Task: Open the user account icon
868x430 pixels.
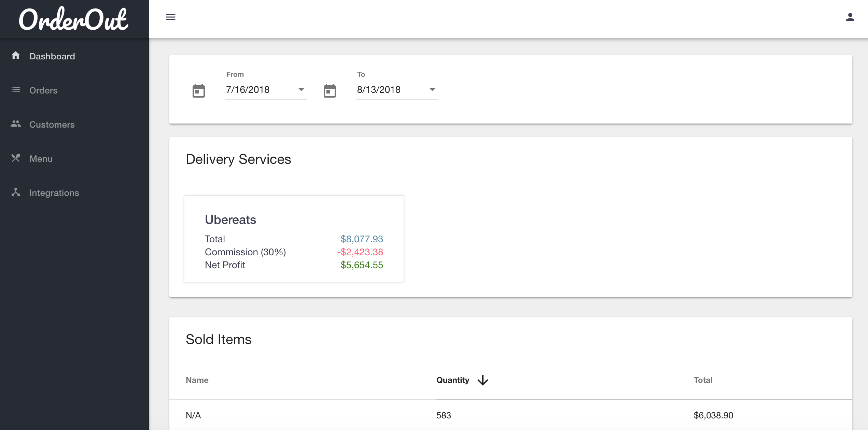Action: [850, 17]
